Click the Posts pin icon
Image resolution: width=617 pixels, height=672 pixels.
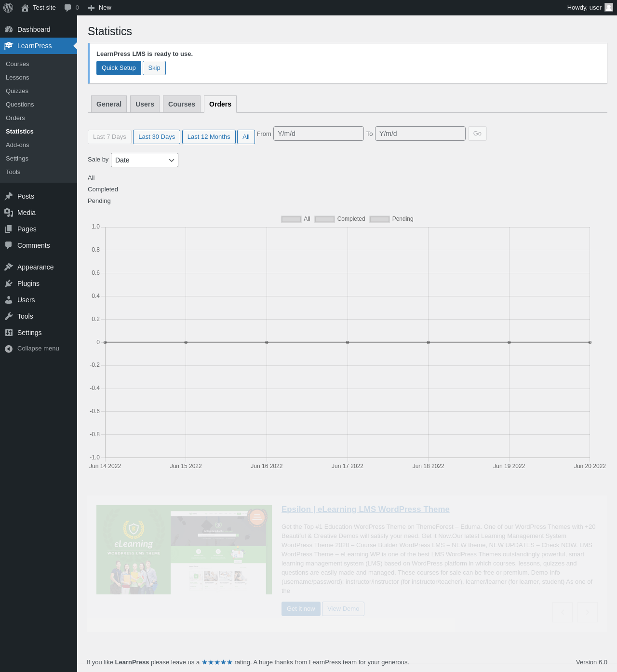point(9,196)
